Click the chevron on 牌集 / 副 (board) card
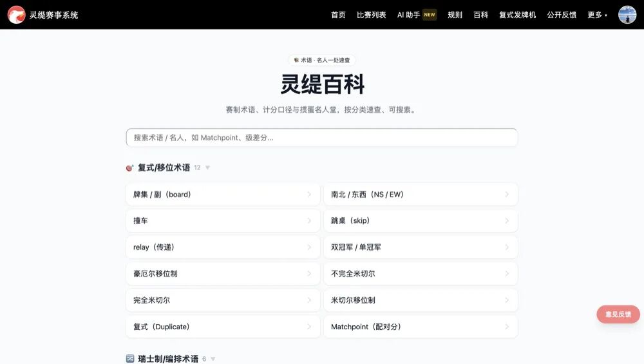The image size is (644, 364). (x=309, y=195)
